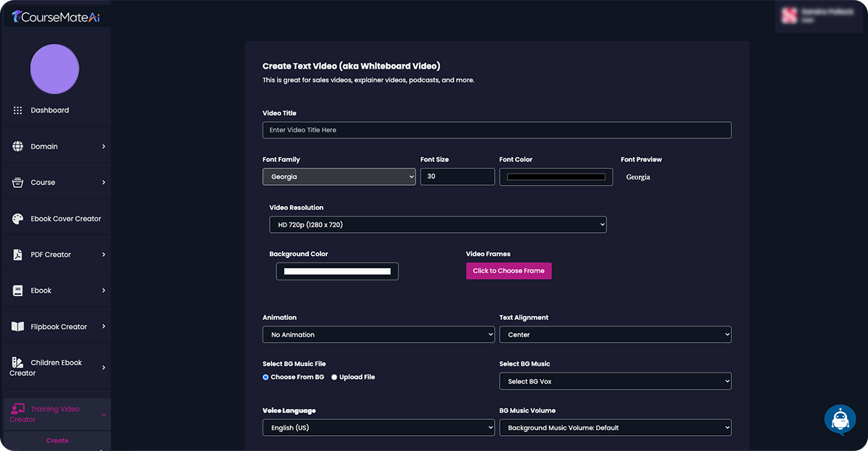Select the Choose From BG radio button

pos(265,377)
